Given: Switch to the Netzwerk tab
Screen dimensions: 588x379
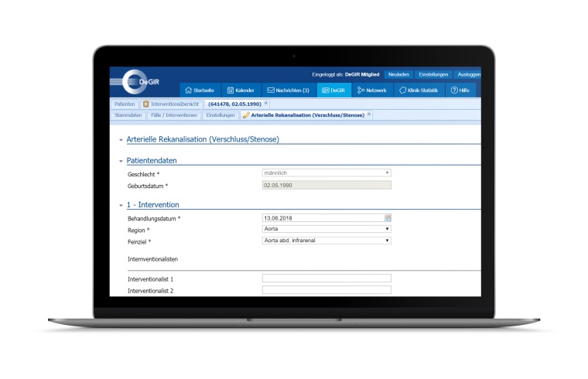Looking at the screenshot, I should coord(372,90).
